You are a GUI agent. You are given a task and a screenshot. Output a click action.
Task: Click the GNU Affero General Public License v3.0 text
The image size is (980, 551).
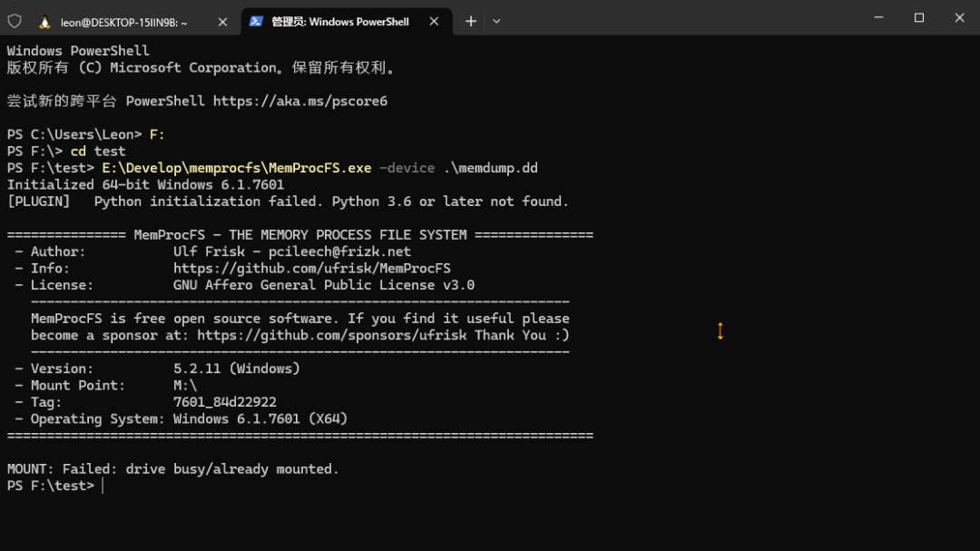click(x=324, y=285)
